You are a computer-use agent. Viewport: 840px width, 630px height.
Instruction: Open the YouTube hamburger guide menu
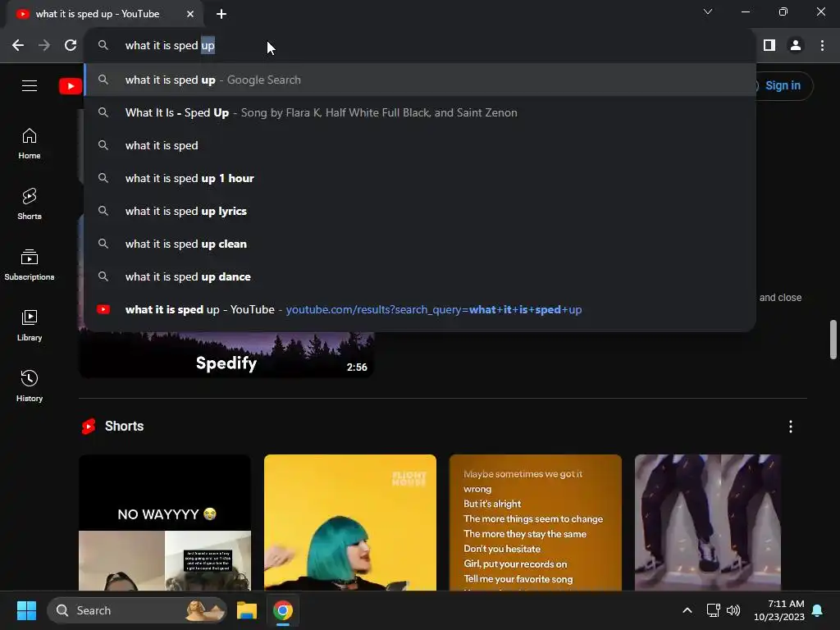(x=30, y=85)
